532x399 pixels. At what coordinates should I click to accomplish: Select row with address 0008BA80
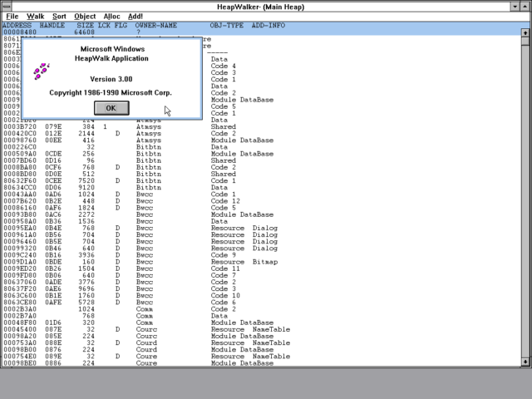(x=261, y=167)
